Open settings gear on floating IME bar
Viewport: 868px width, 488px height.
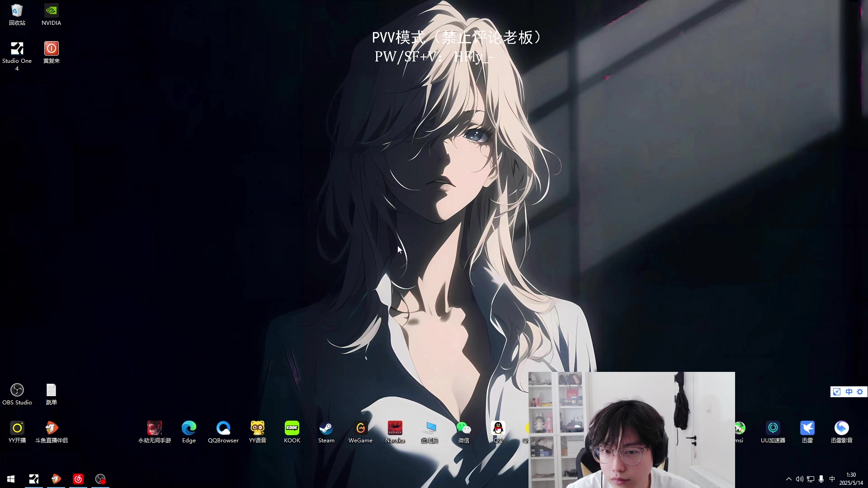click(860, 392)
